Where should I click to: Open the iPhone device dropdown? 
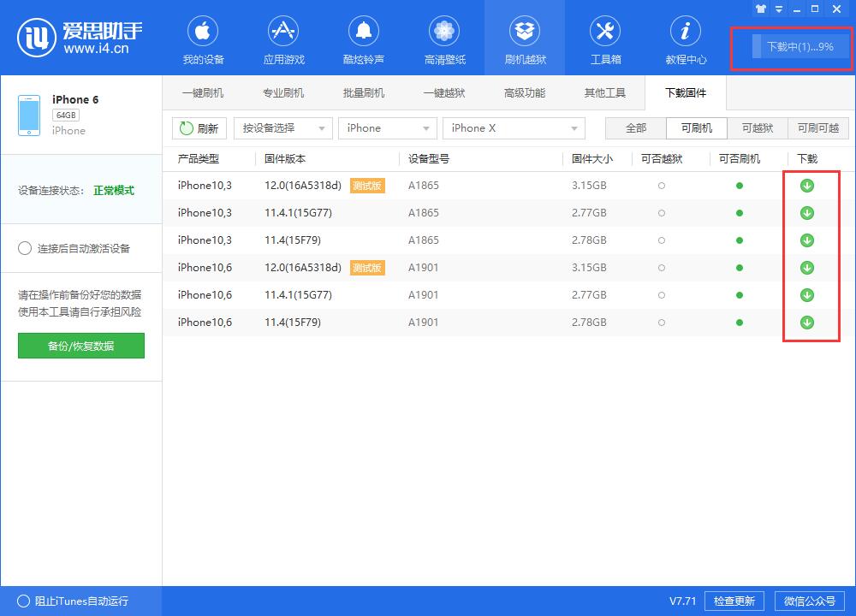pos(387,127)
